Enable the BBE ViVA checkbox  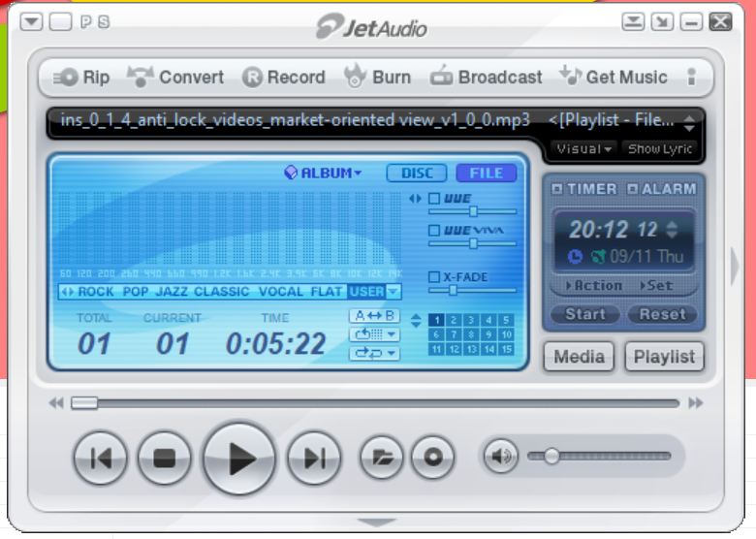coord(434,230)
